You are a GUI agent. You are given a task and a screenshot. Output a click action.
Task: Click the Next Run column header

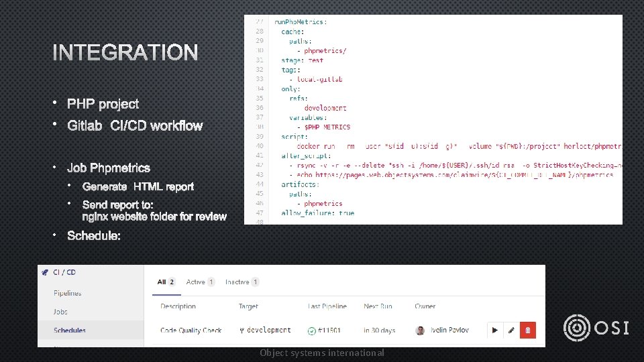[x=378, y=306]
